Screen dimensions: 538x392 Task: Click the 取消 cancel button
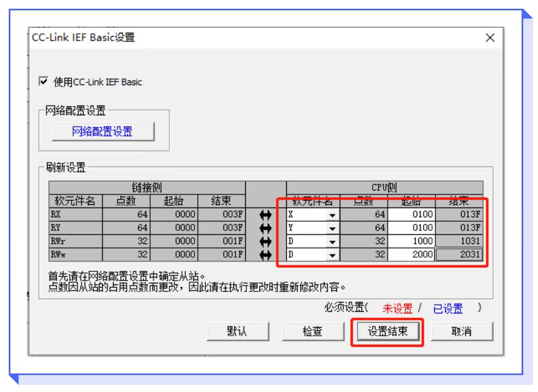point(462,331)
